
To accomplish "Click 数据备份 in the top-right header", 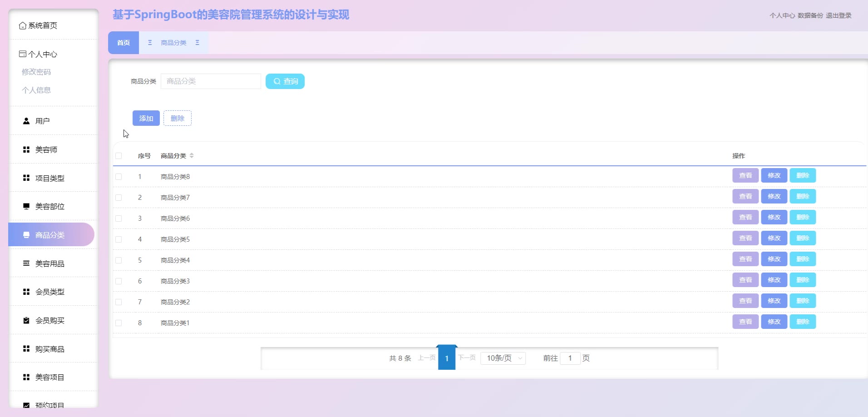I will tap(810, 15).
